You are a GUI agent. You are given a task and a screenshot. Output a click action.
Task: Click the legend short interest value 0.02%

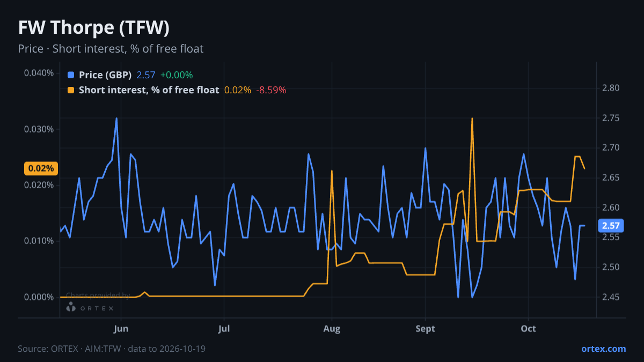238,90
